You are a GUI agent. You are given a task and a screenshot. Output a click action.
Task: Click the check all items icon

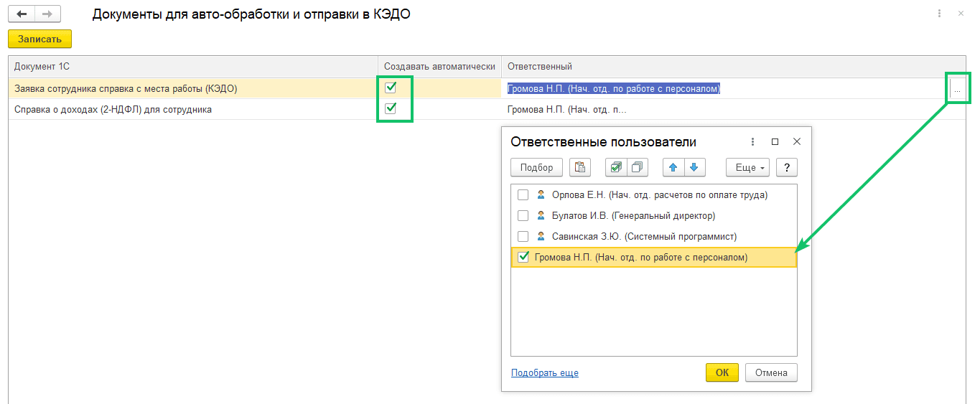click(x=616, y=167)
